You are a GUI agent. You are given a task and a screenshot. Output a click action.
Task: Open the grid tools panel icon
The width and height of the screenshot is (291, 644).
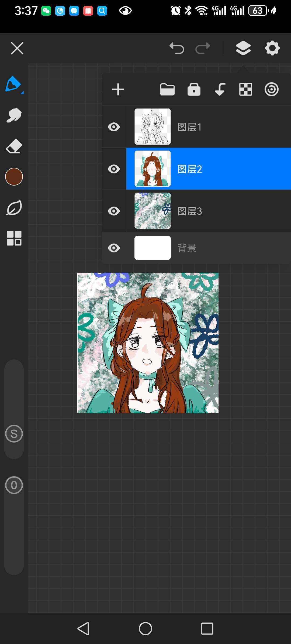click(x=14, y=238)
